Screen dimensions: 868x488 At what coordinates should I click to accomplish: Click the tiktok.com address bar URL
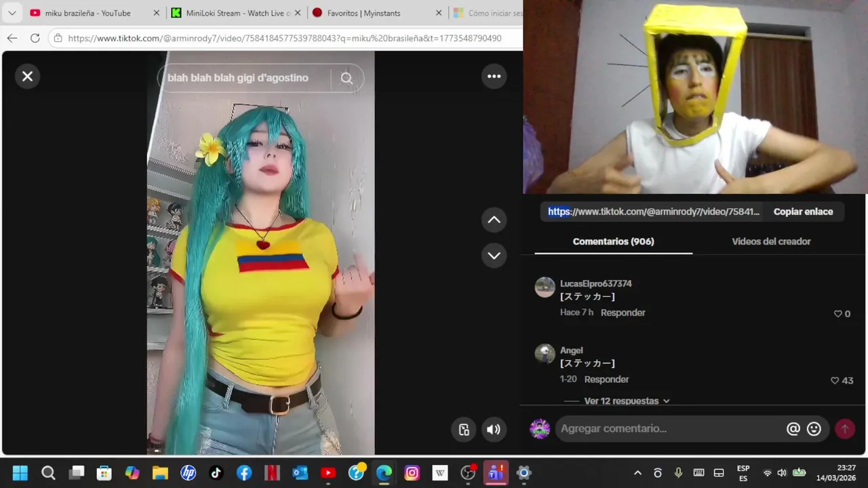(x=285, y=38)
